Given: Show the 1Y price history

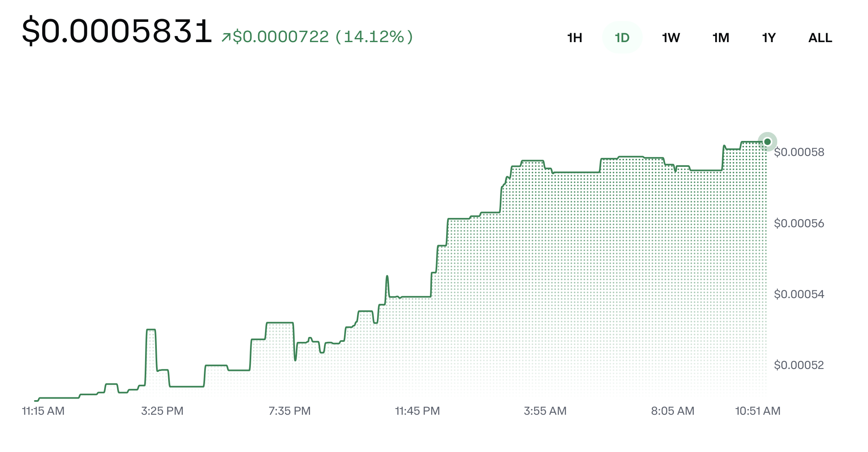Looking at the screenshot, I should click(769, 38).
